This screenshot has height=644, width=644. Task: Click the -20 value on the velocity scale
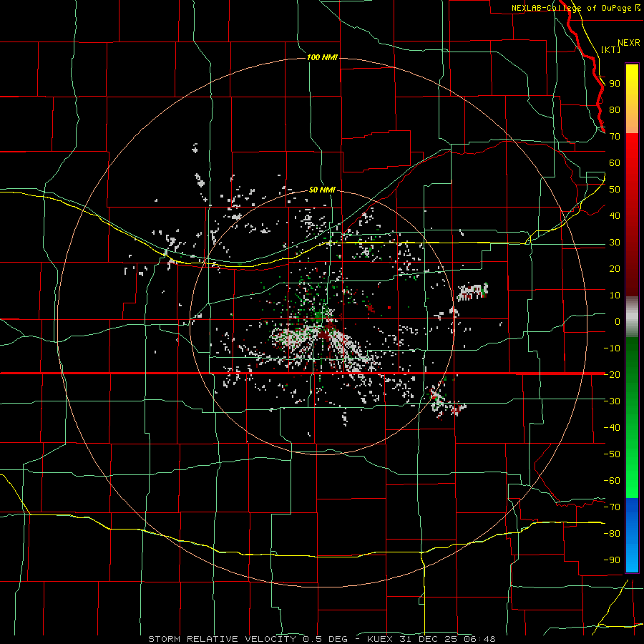click(x=612, y=374)
